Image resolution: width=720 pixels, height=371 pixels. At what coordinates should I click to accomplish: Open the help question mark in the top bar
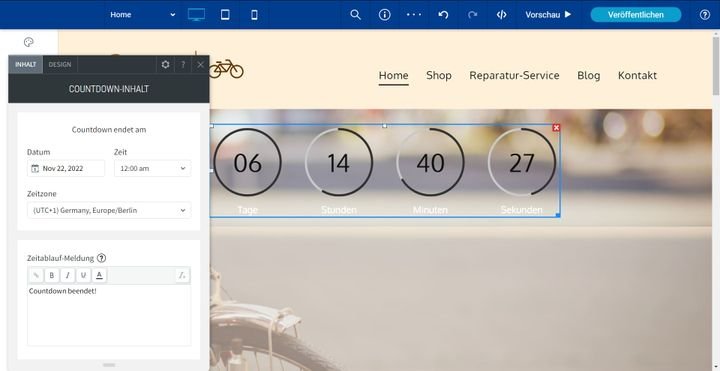tap(705, 15)
